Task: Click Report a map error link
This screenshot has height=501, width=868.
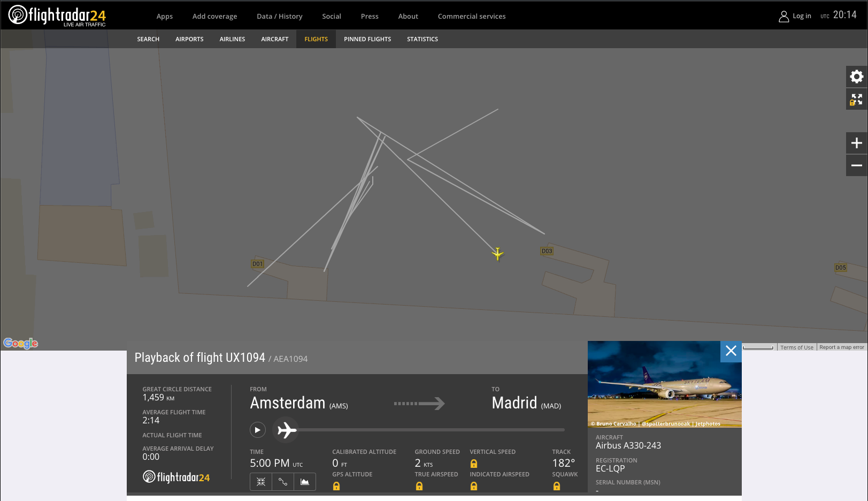Action: point(842,347)
